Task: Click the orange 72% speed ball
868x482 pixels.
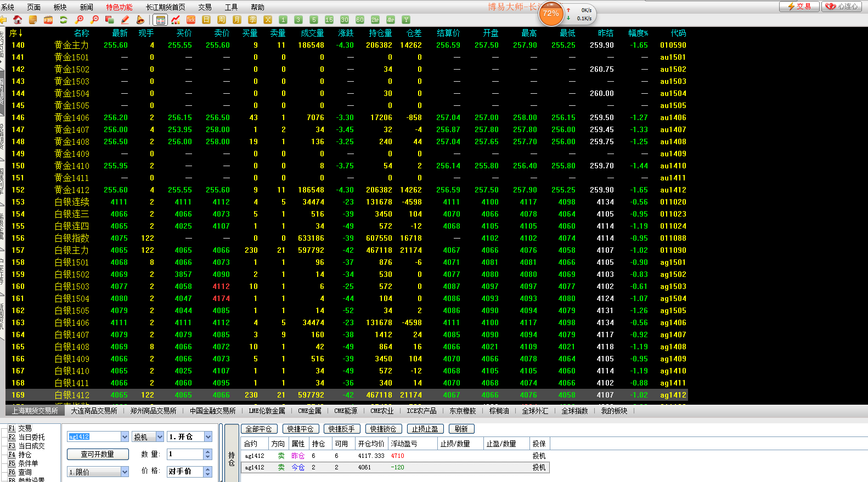Action: click(551, 14)
